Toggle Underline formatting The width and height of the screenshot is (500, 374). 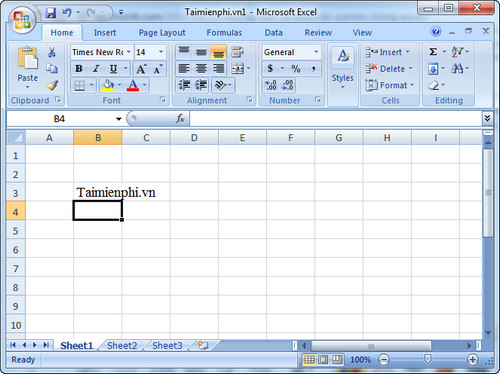click(113, 69)
